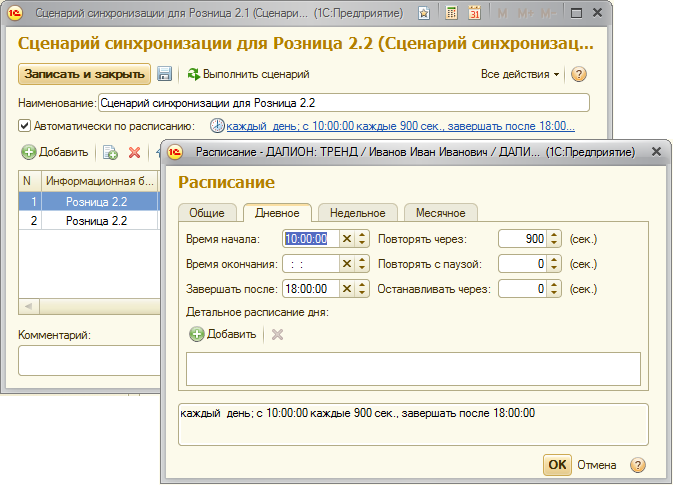Open the Все действия dropdown menu
This screenshot has height=485, width=673.
[520, 74]
